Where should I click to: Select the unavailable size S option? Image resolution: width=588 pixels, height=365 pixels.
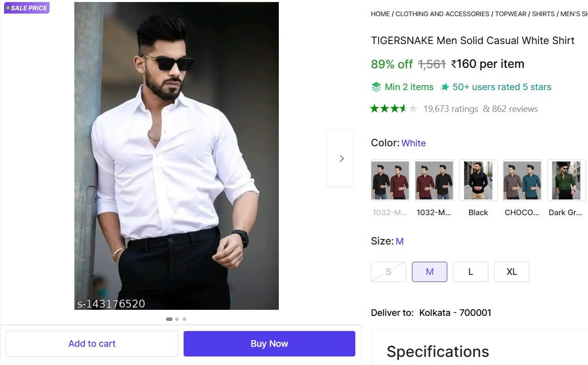[x=389, y=272]
